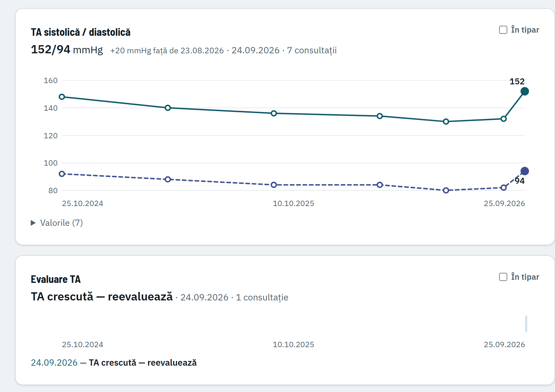The width and height of the screenshot is (555, 392).
Task: Tick the În tipar checkbox for Evaluare TA
Action: pyautogui.click(x=503, y=277)
